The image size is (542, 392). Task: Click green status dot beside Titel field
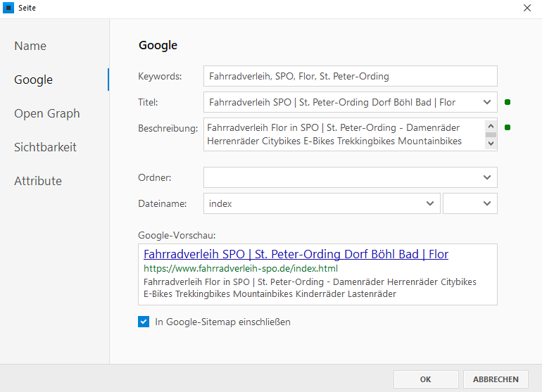tap(508, 103)
